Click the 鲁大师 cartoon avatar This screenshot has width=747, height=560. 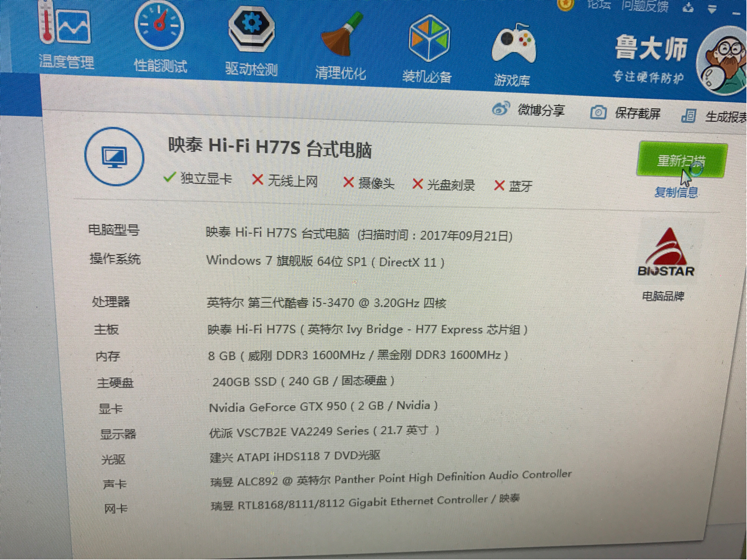[x=723, y=61]
